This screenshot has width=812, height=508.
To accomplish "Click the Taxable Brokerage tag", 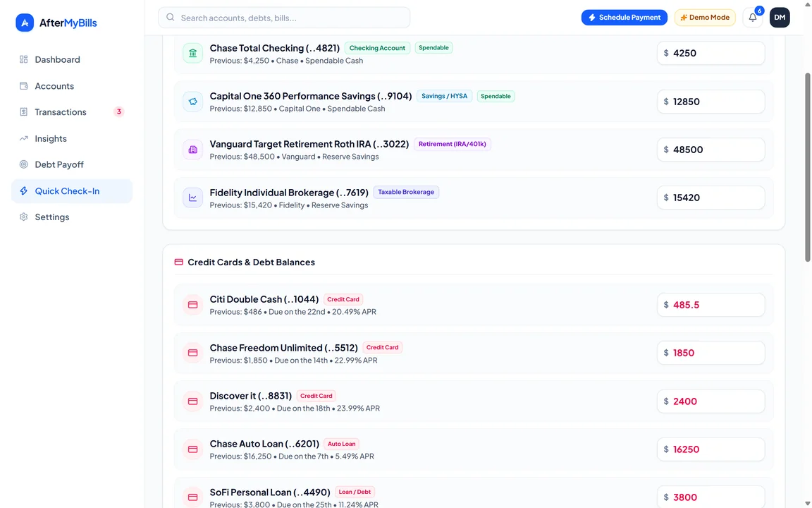I will (406, 193).
